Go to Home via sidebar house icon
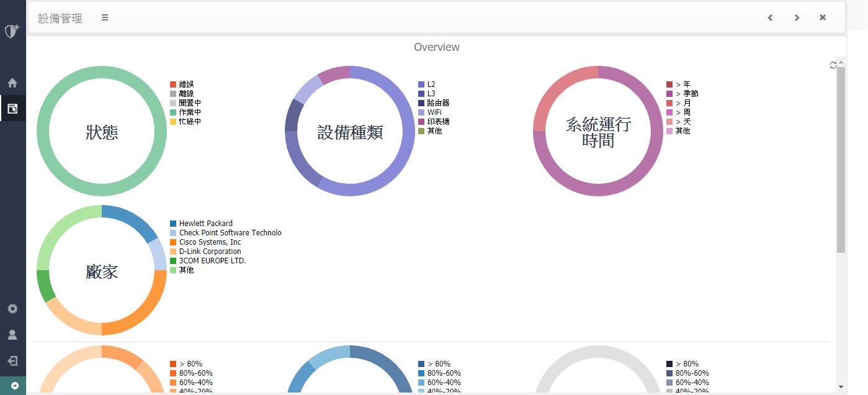 [x=12, y=83]
